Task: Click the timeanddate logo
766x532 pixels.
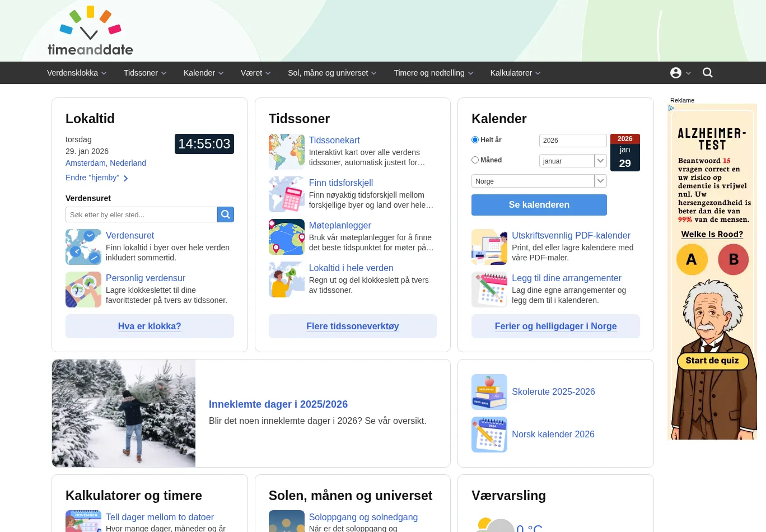Action: 90,31
